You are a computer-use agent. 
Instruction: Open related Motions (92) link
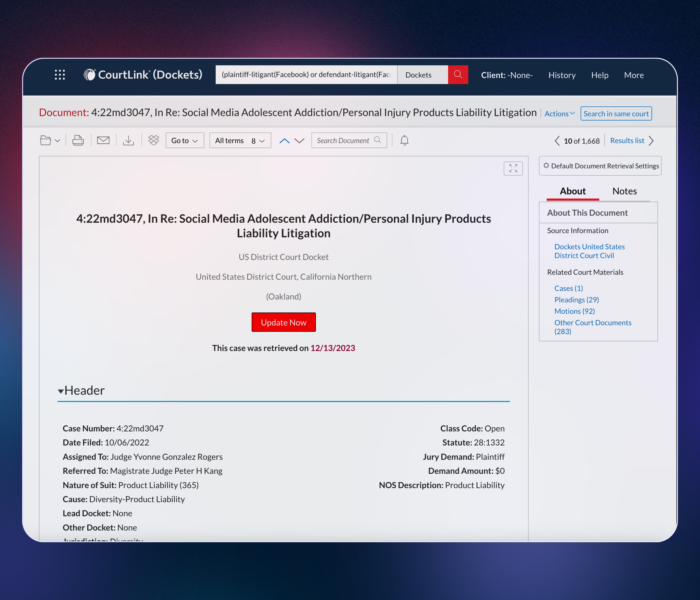point(574,311)
